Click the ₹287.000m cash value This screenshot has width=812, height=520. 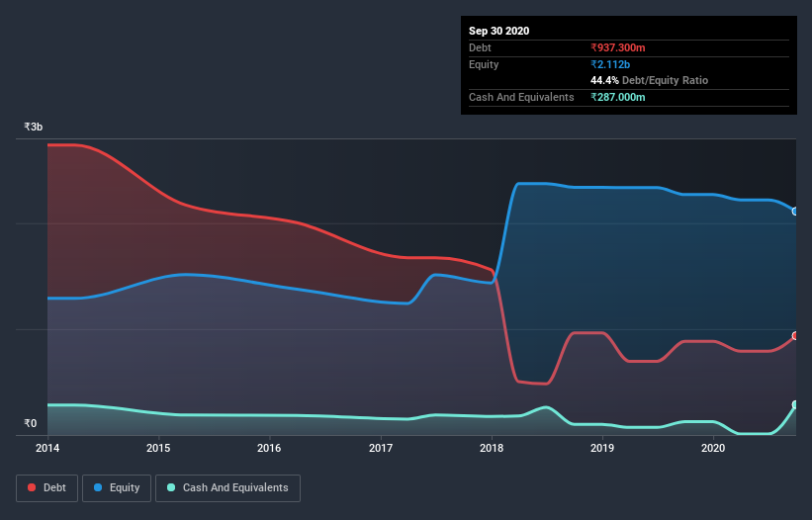(x=618, y=97)
